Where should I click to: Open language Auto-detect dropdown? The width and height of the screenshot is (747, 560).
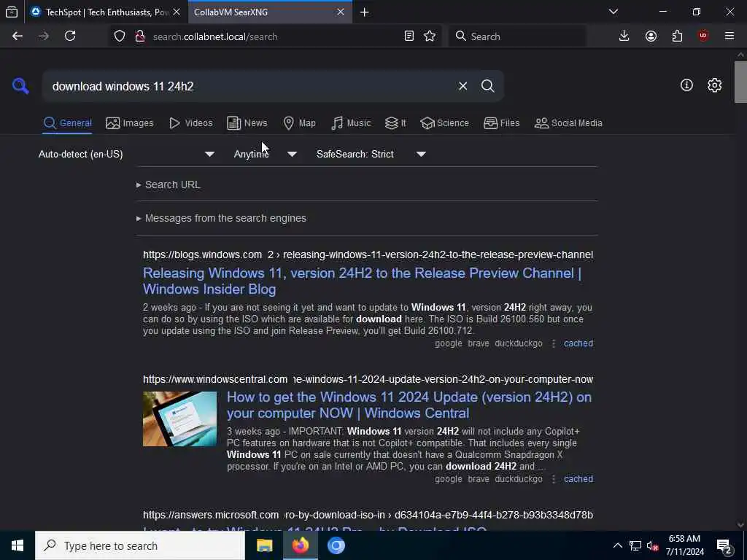click(126, 154)
